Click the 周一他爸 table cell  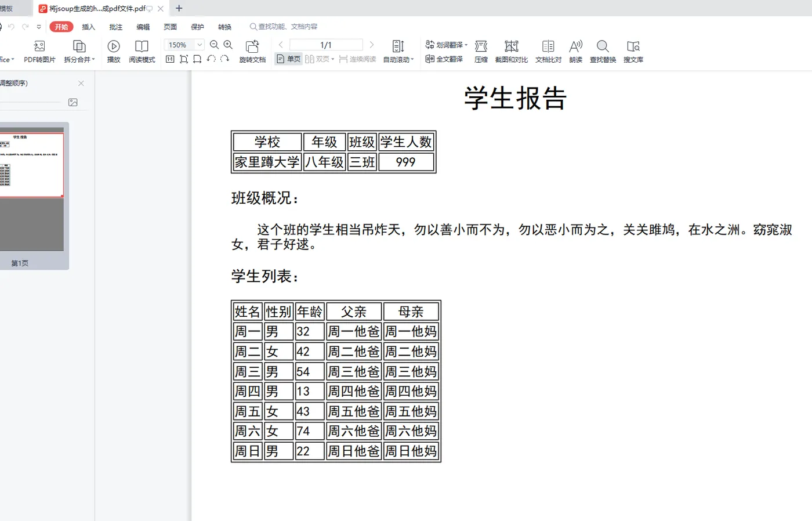coord(354,331)
